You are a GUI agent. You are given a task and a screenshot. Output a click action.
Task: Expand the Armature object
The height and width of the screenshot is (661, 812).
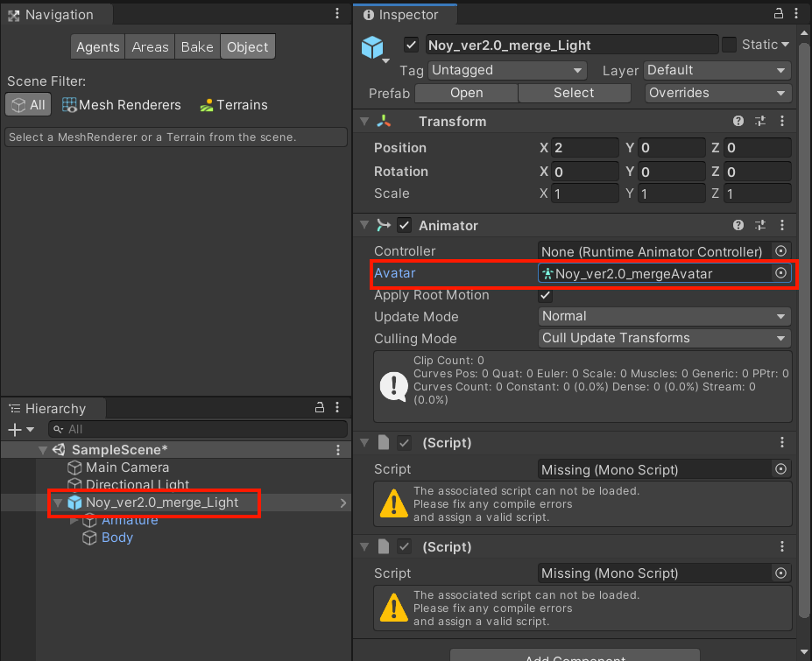coord(74,520)
